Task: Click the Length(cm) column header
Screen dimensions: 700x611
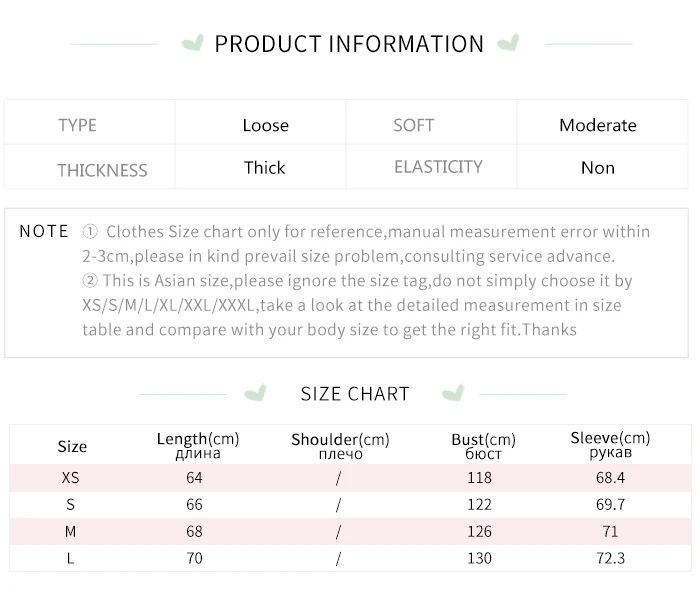Action: coord(198,445)
